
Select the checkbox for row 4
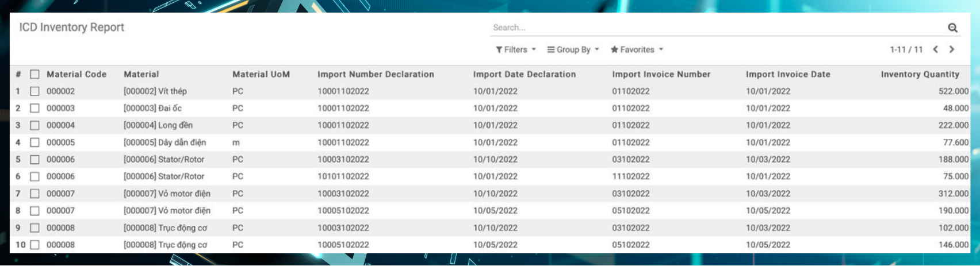35,142
